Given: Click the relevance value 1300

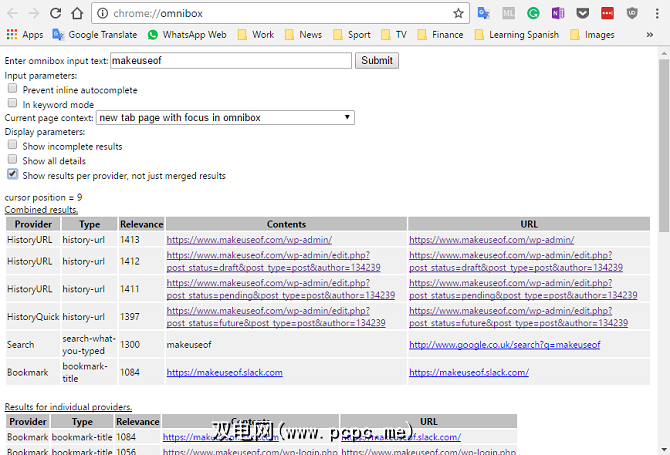Looking at the screenshot, I should pos(129,344).
